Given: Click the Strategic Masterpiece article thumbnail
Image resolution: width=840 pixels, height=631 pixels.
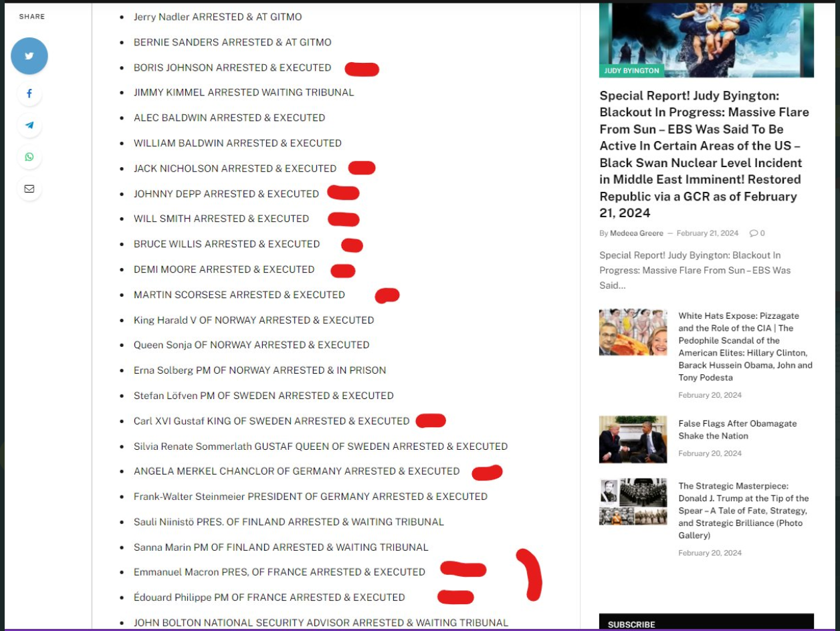Looking at the screenshot, I should [x=633, y=501].
